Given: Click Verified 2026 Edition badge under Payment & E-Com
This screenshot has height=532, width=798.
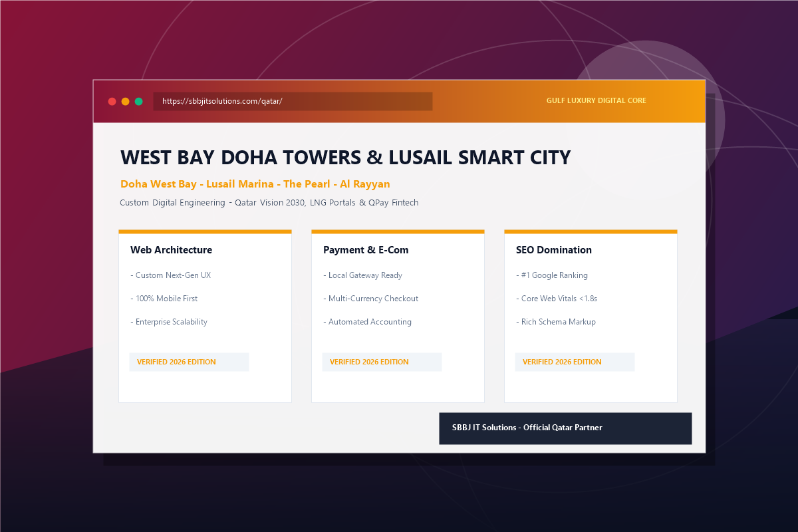Looking at the screenshot, I should [382, 362].
